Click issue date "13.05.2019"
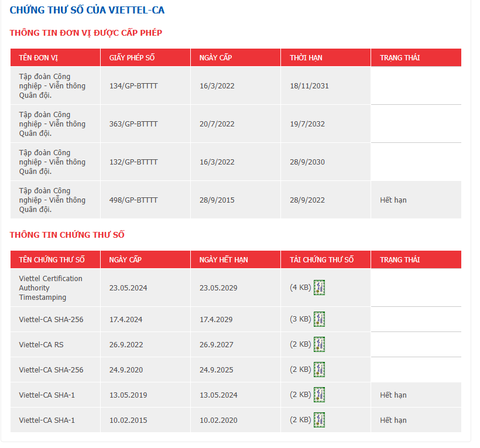 pos(128,395)
